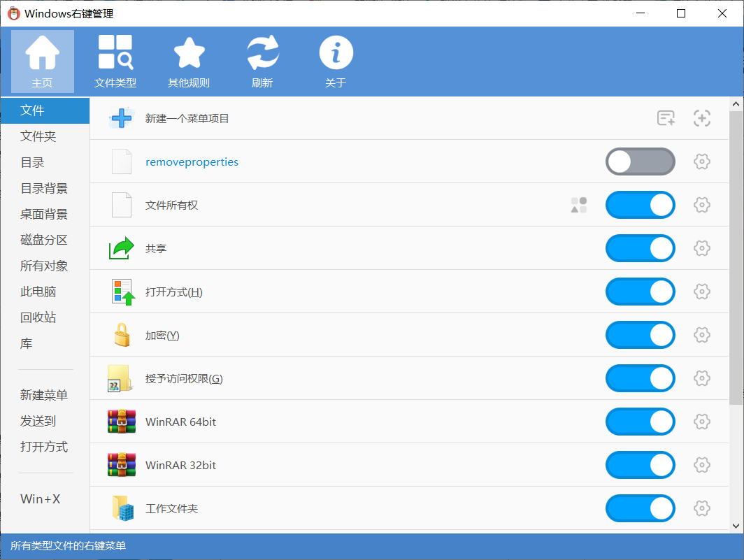
Task: Click the small shield icon beside 文件所有权
Action: tap(578, 205)
